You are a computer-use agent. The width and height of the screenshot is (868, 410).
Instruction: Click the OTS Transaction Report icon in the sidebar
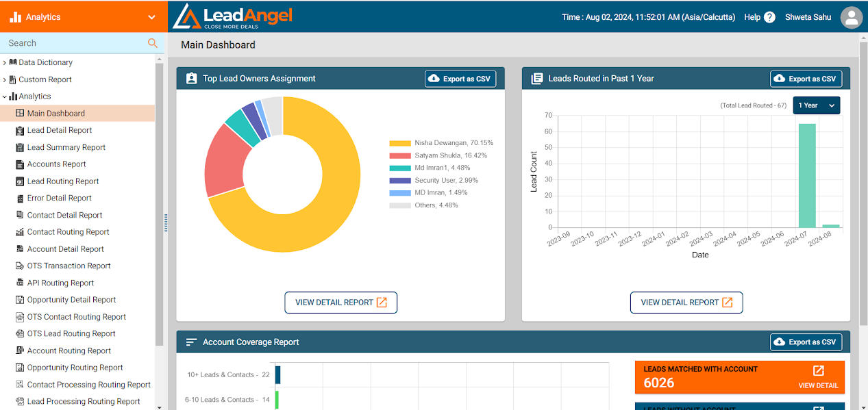20,266
